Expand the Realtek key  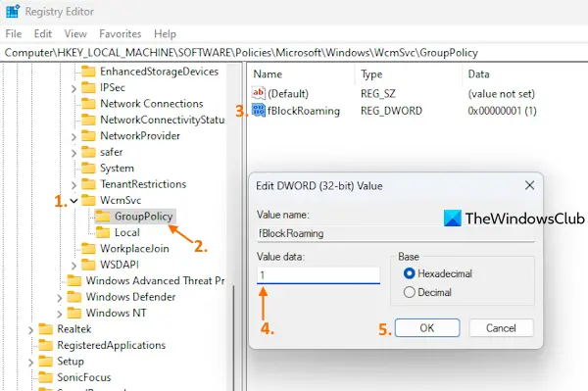pyautogui.click(x=30, y=330)
